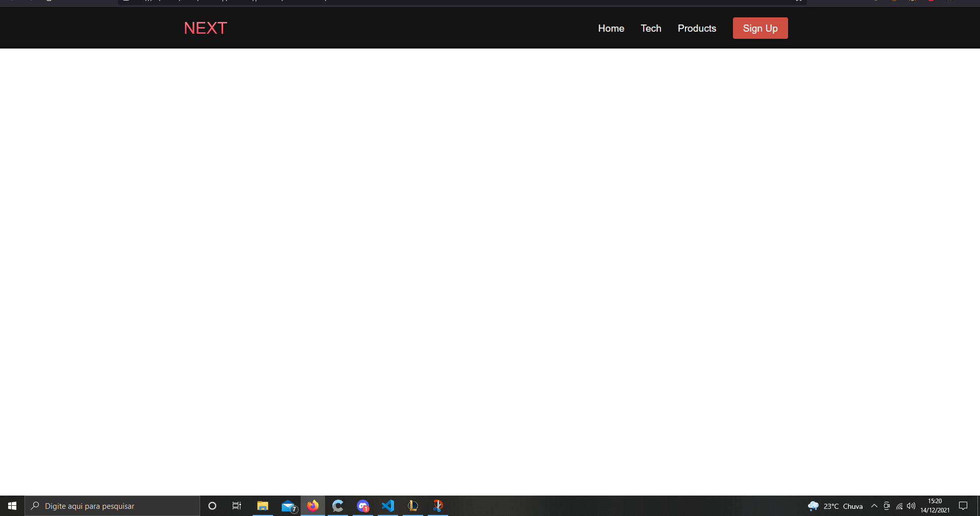
Task: Click the 23°C Chuva weather text
Action: (843, 506)
